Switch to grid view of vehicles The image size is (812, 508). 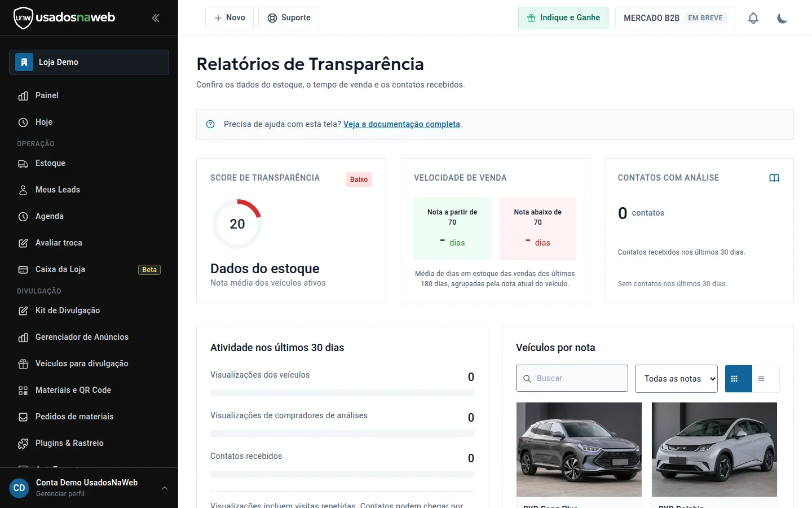(x=738, y=379)
